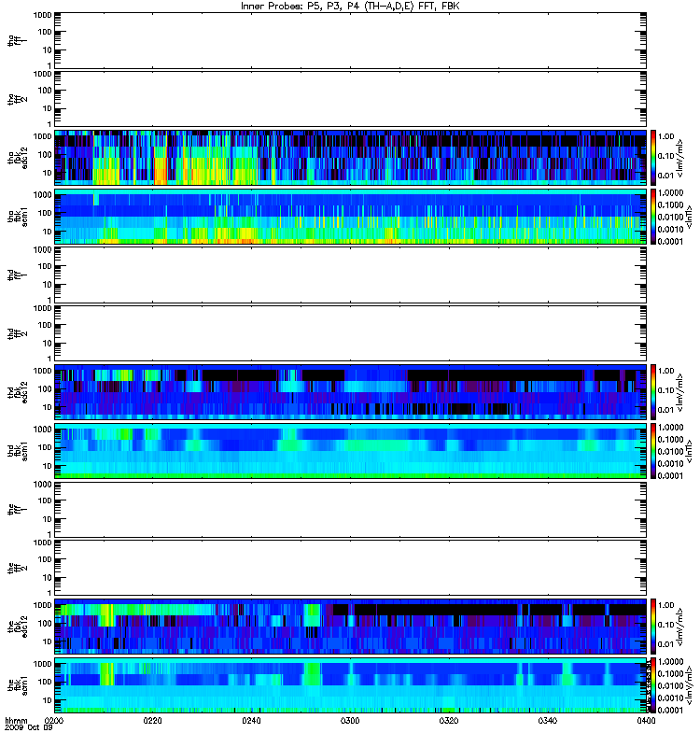Click inside the tha fbk edc12 spectrogram
Screen dimensions: 700x747
pos(351,158)
